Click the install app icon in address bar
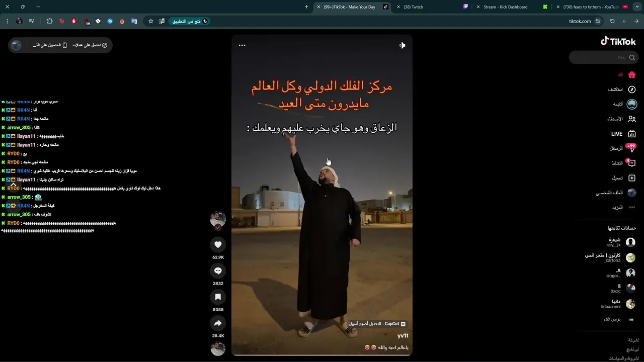This screenshot has width=644, height=362. pyautogui.click(x=162, y=21)
